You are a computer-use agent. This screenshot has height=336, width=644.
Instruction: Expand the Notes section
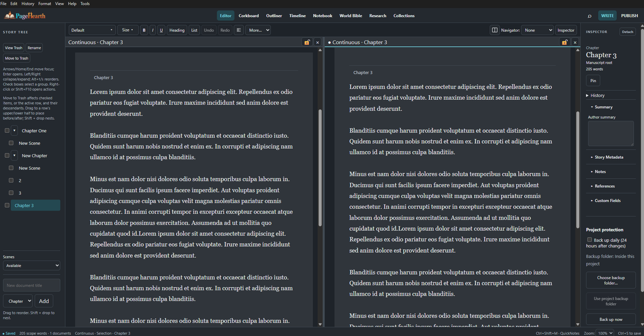pyautogui.click(x=598, y=171)
